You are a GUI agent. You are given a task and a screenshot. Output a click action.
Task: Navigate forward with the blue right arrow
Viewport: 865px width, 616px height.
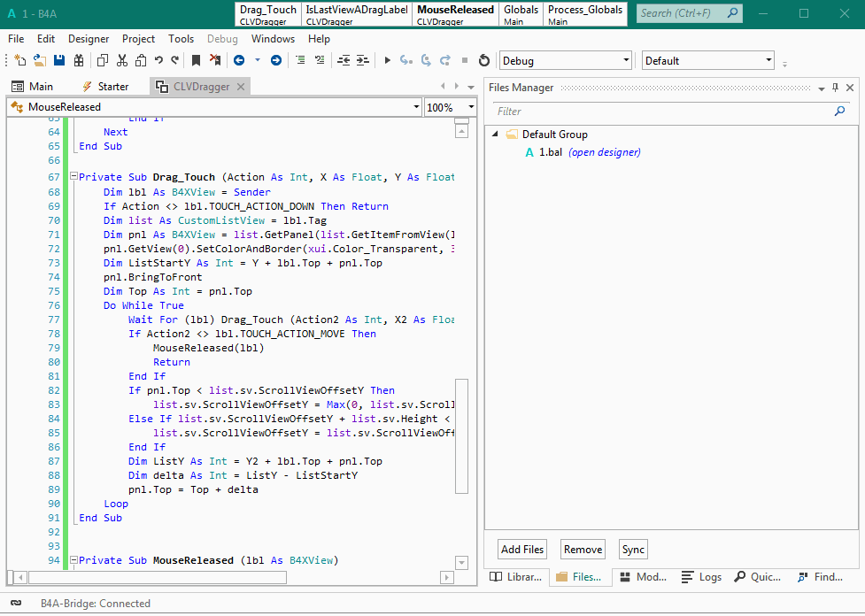click(x=276, y=60)
